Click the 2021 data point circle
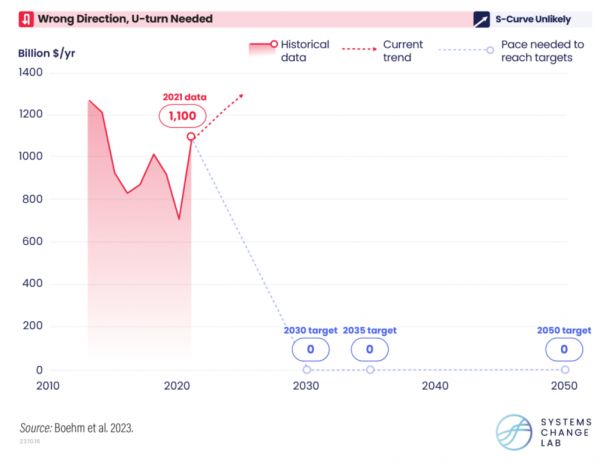 pos(190,137)
